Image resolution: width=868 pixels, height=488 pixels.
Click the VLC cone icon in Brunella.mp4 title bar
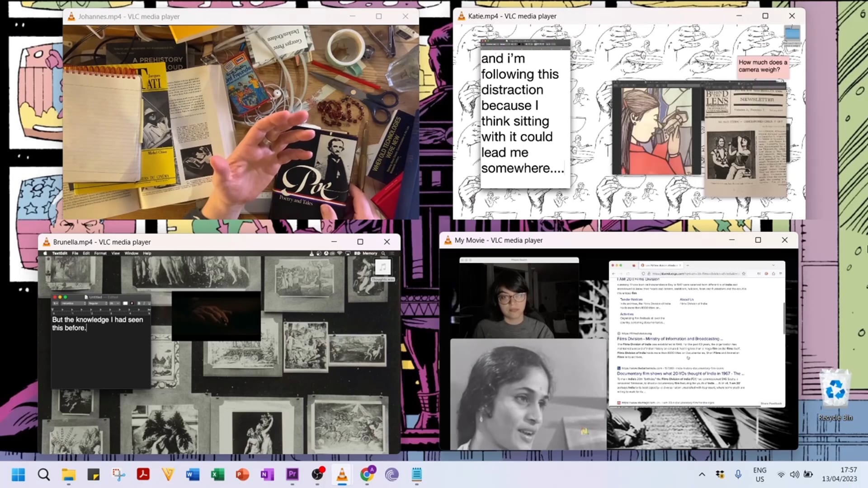(x=46, y=242)
